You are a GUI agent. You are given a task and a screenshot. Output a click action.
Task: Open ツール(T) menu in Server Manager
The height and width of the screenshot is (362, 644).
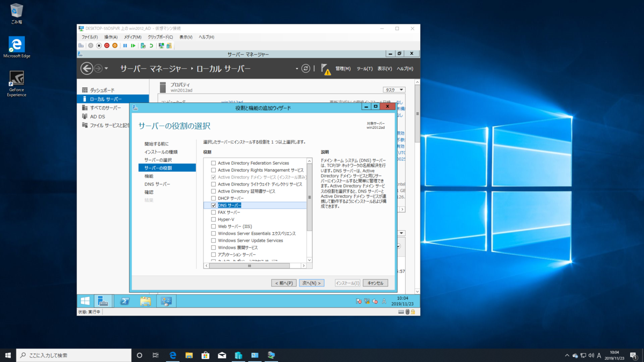tap(364, 69)
